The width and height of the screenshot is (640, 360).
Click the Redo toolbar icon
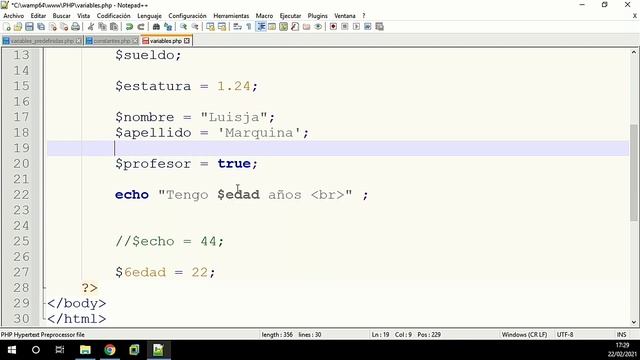click(141, 27)
